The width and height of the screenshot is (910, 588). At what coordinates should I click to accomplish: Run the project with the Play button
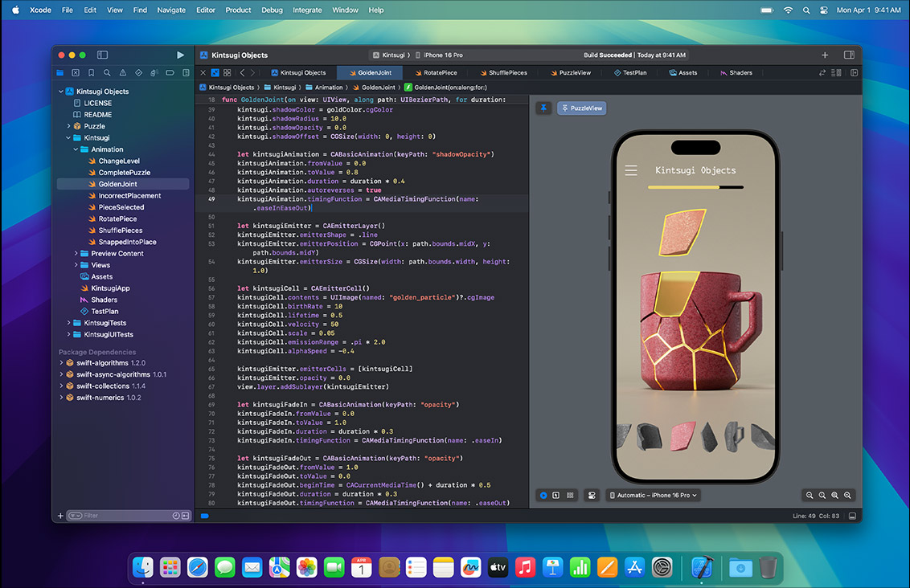pos(180,55)
